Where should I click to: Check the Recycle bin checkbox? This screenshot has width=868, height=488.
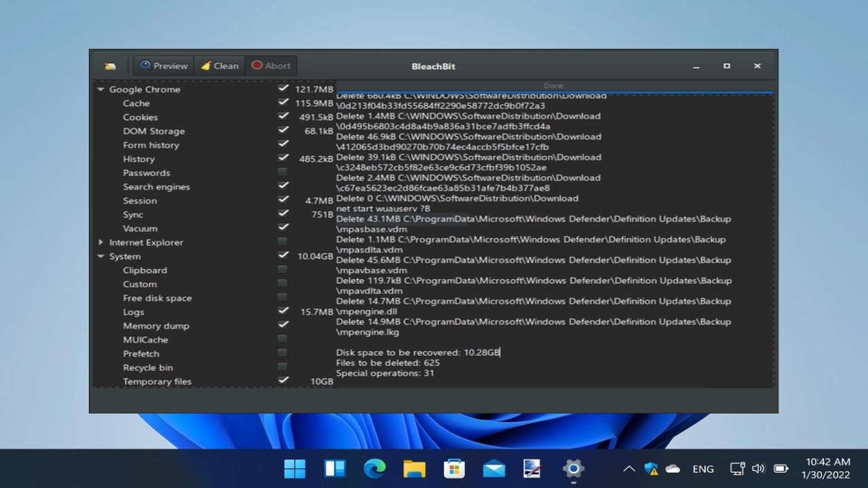click(283, 367)
